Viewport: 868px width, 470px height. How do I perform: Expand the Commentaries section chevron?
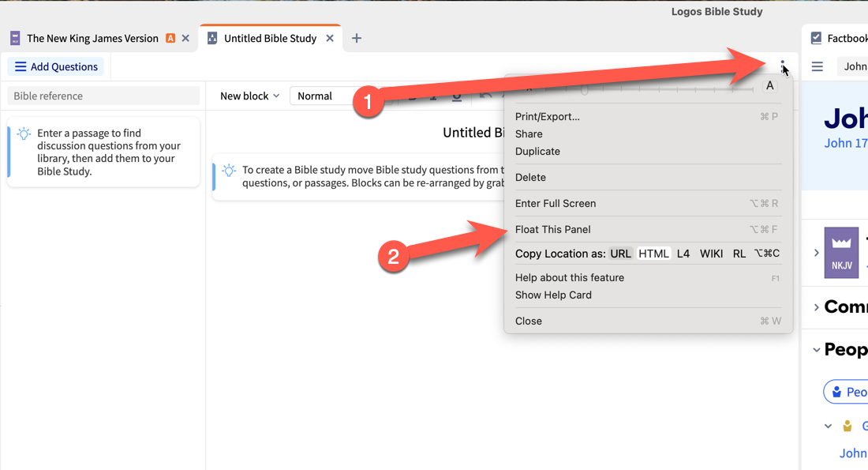(816, 307)
